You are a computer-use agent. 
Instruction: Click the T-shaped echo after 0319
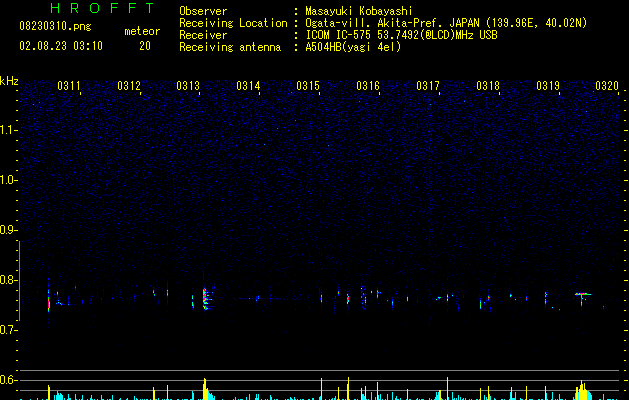pos(582,297)
